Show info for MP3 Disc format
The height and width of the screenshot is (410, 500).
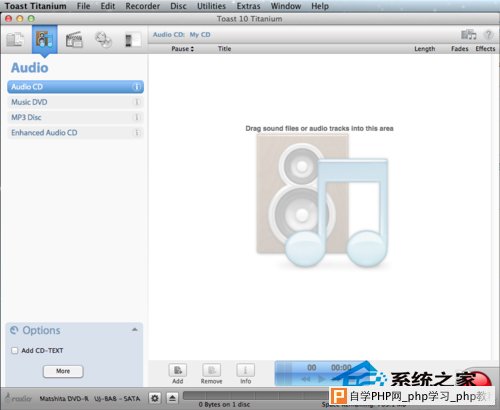click(x=136, y=117)
